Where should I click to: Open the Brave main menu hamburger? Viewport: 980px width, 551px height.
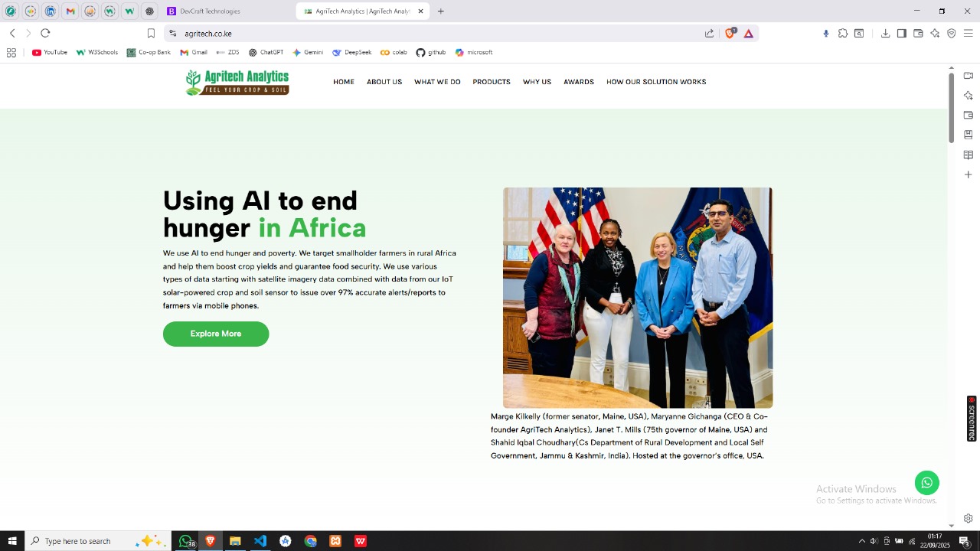click(x=968, y=33)
